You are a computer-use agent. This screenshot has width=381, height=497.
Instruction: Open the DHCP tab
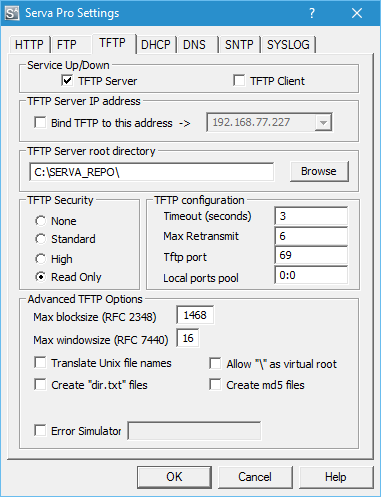[156, 45]
